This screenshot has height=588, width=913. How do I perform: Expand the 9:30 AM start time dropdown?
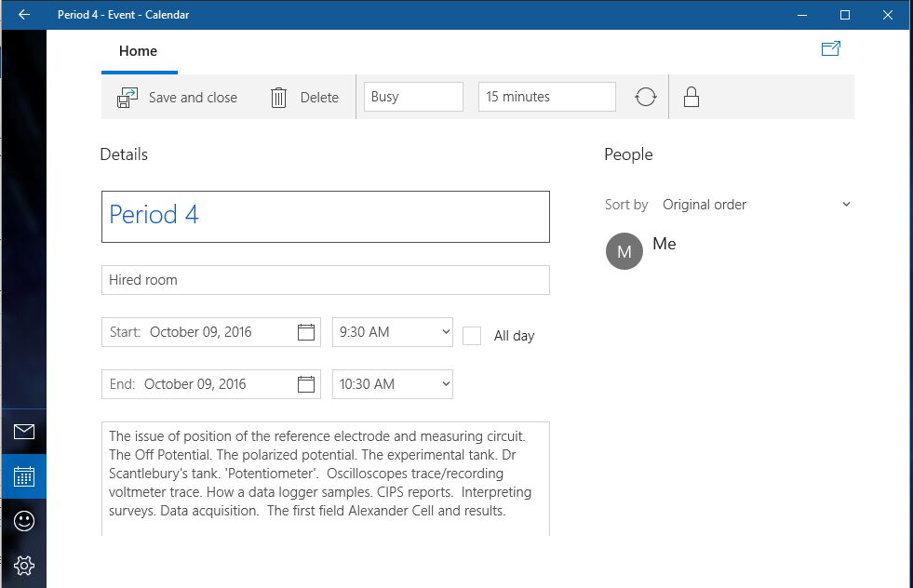[393, 332]
